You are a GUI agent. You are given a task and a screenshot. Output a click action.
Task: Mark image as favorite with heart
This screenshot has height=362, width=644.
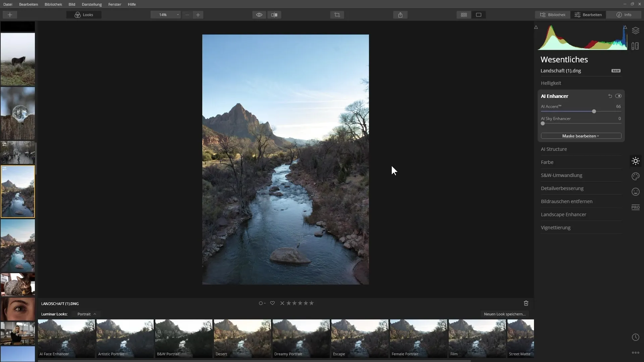coord(272,303)
